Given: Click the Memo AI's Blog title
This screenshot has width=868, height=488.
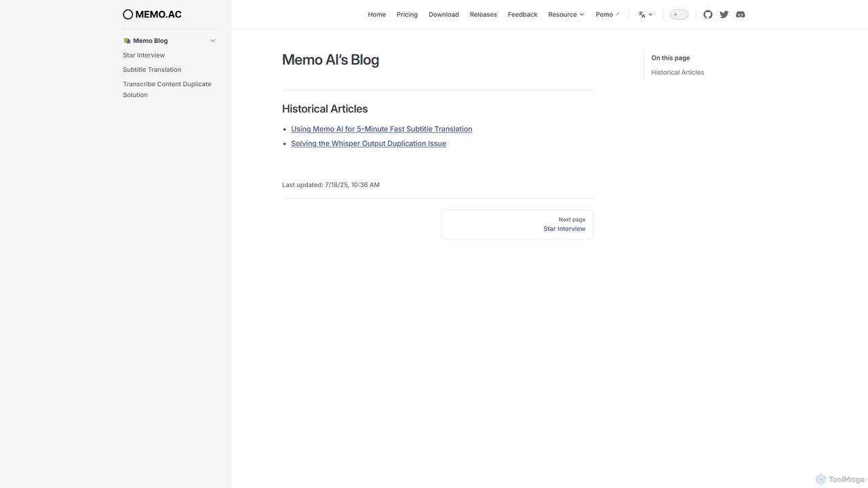Looking at the screenshot, I should (x=330, y=60).
